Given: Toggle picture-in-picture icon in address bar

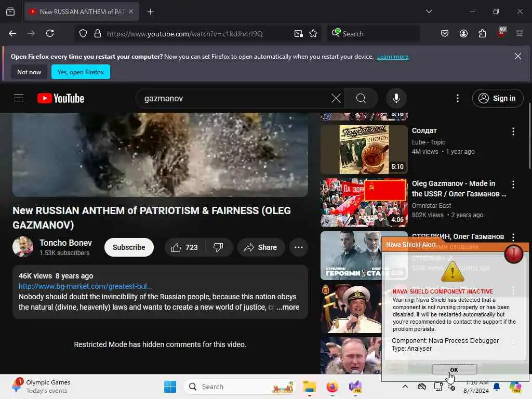Looking at the screenshot, I should point(299,34).
